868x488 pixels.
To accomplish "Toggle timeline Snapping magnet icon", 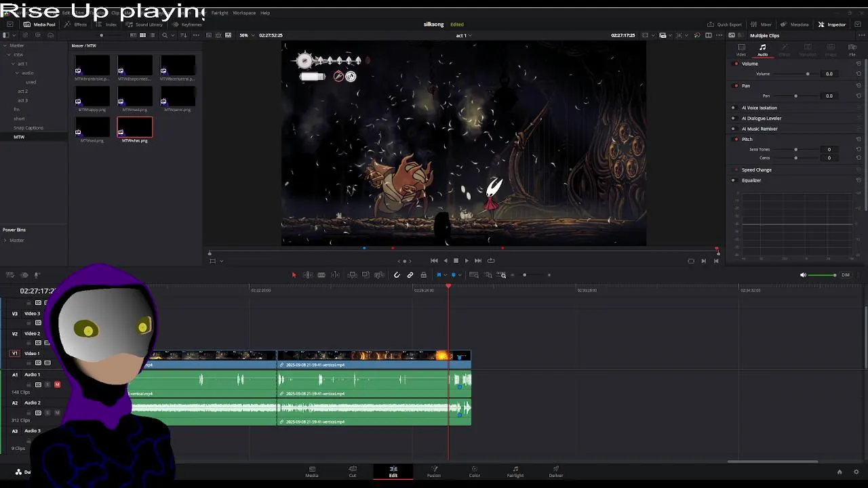I will 397,274.
